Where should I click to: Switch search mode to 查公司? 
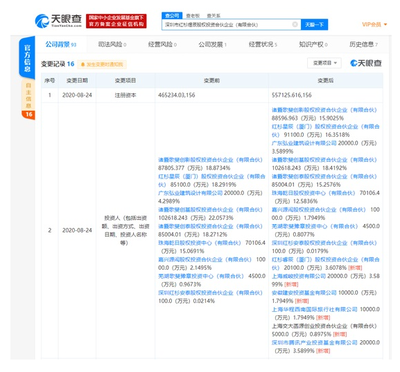tap(172, 16)
